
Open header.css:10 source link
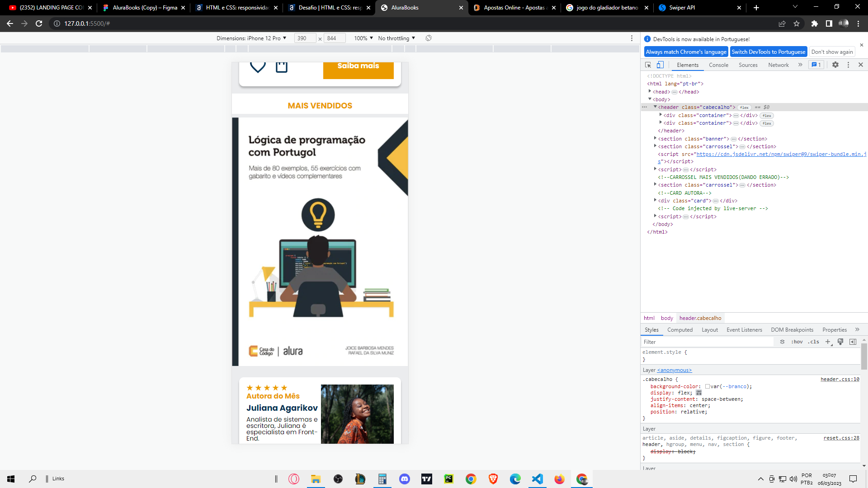(x=840, y=380)
